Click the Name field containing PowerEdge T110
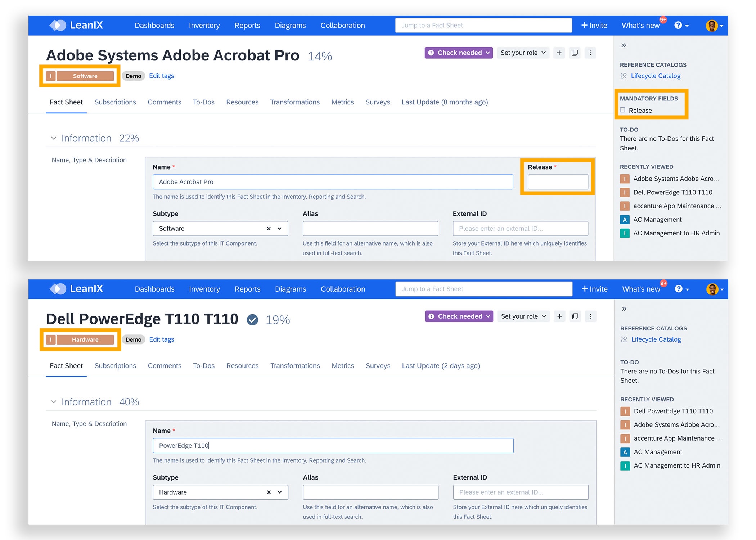Screen dimensions: 756x540 click(x=333, y=446)
